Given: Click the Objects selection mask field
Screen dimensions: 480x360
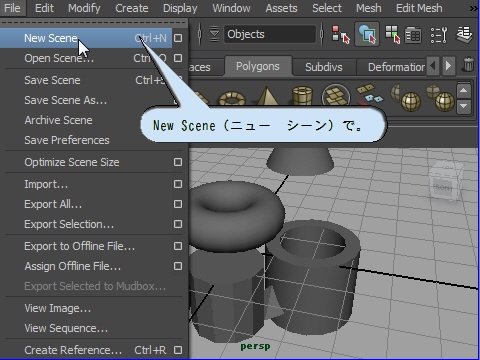Looking at the screenshot, I should [x=269, y=34].
